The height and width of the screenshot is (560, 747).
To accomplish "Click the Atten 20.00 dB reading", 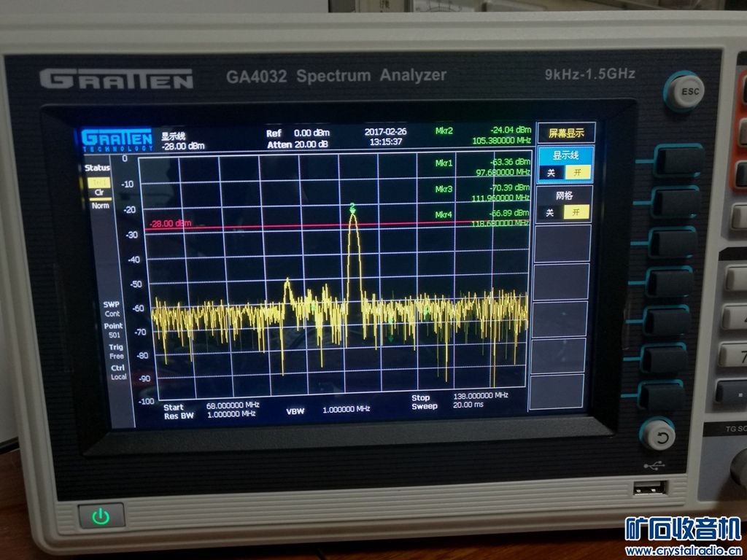I will tap(298, 144).
